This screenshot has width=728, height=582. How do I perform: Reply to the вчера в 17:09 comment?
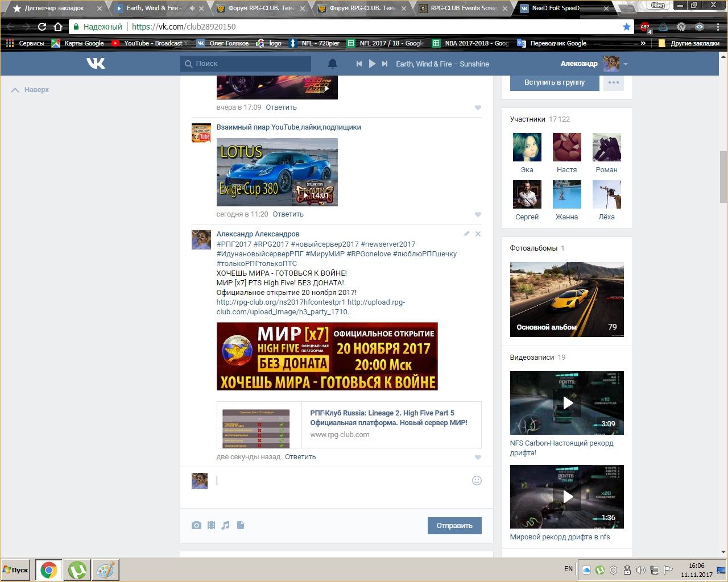282,107
